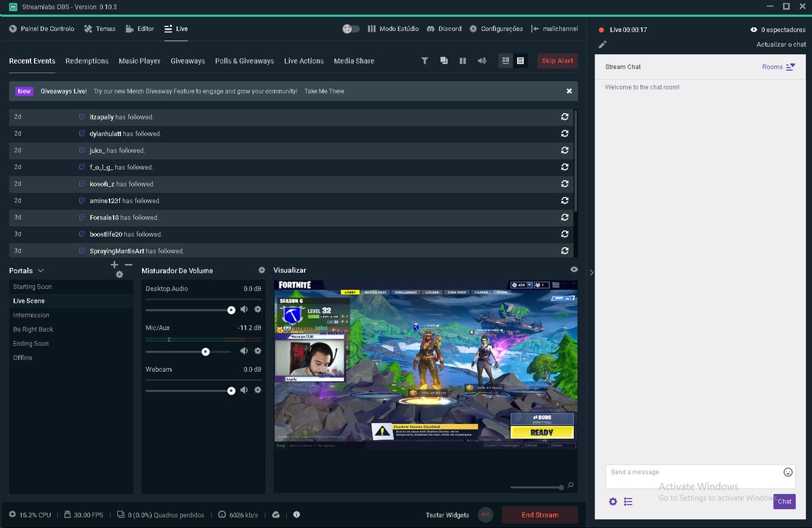This screenshot has width=812, height=528.
Task: Mute the Desktop Audio source
Action: click(244, 309)
